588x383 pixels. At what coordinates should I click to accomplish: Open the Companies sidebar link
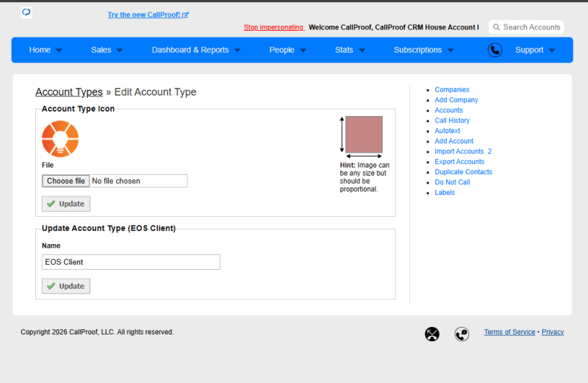click(452, 90)
